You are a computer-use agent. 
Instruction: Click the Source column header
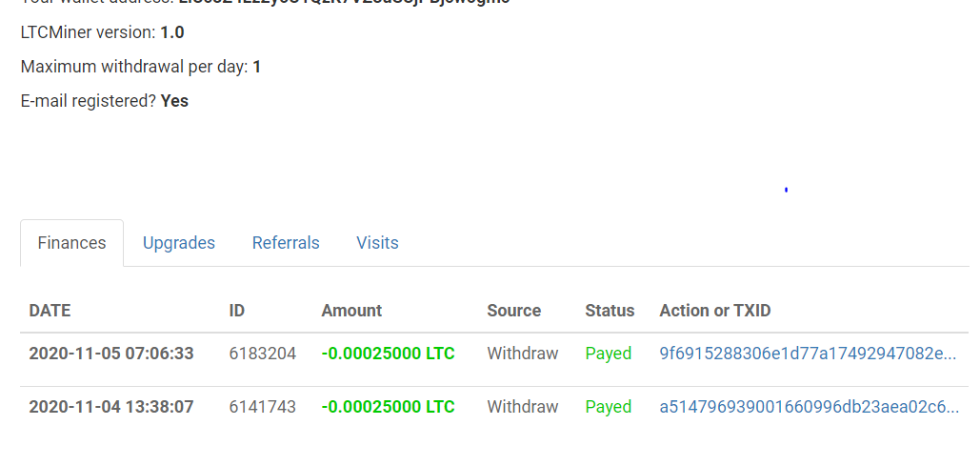coord(513,311)
